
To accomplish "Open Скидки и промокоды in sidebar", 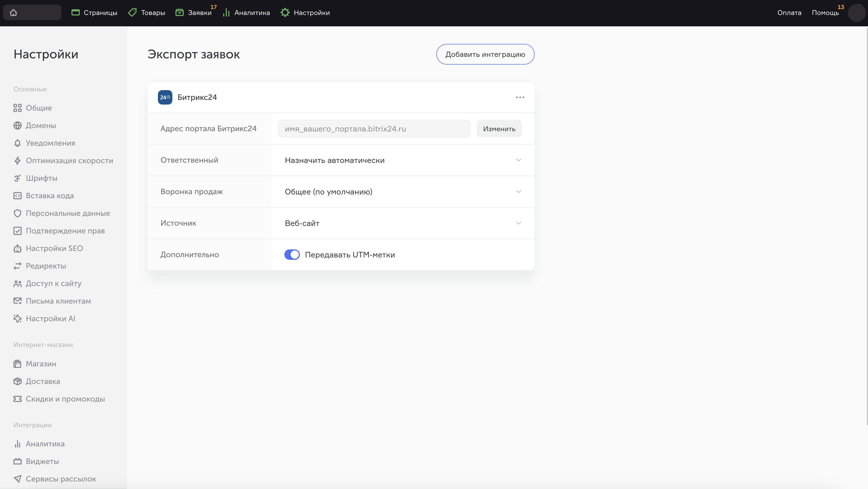I will [x=65, y=399].
